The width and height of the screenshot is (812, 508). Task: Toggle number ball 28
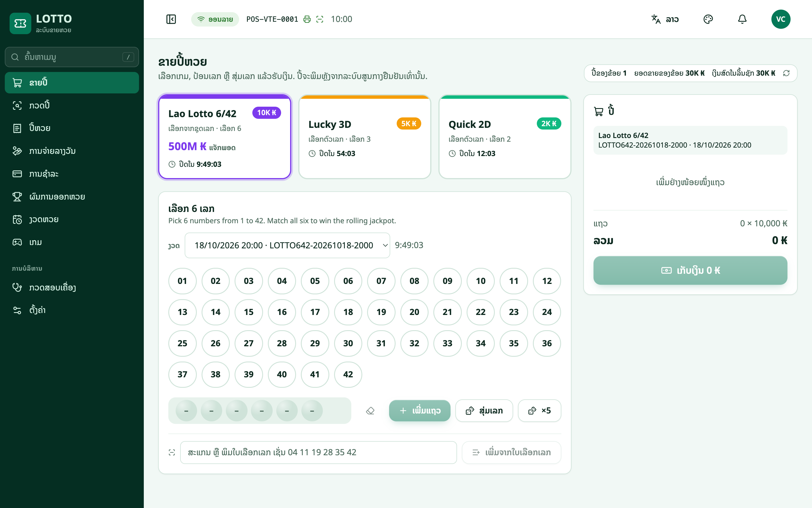(x=282, y=343)
